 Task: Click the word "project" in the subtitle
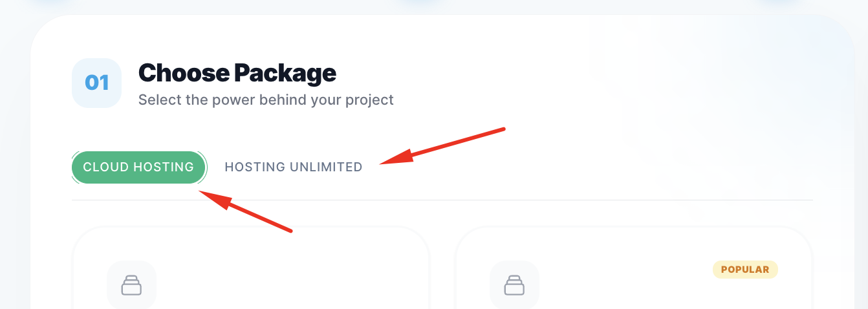tap(369, 100)
